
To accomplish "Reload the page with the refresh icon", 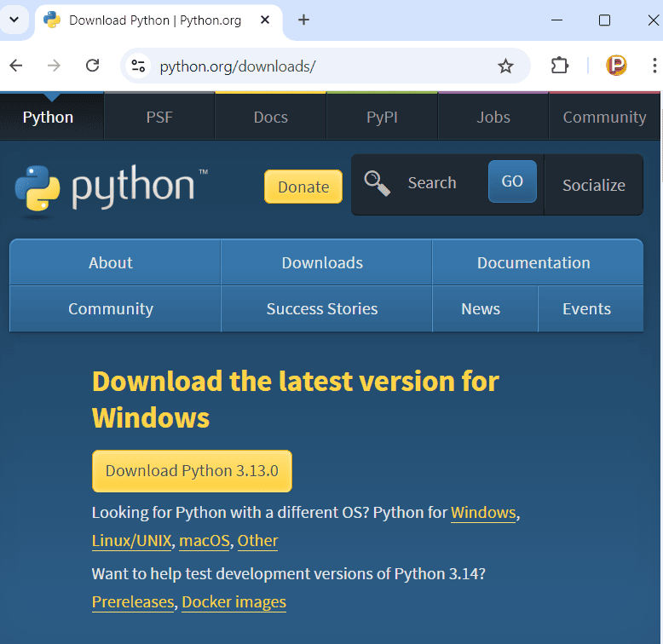I will 92,66.
